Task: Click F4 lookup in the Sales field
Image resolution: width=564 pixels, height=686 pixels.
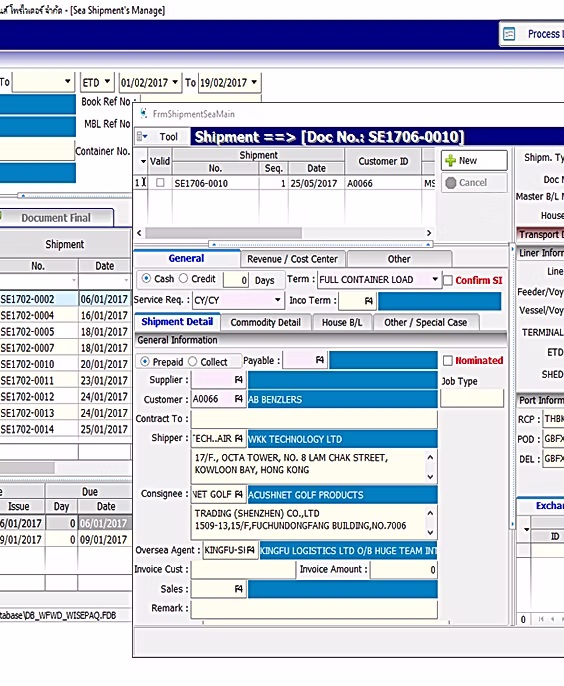Action: pyautogui.click(x=238, y=589)
